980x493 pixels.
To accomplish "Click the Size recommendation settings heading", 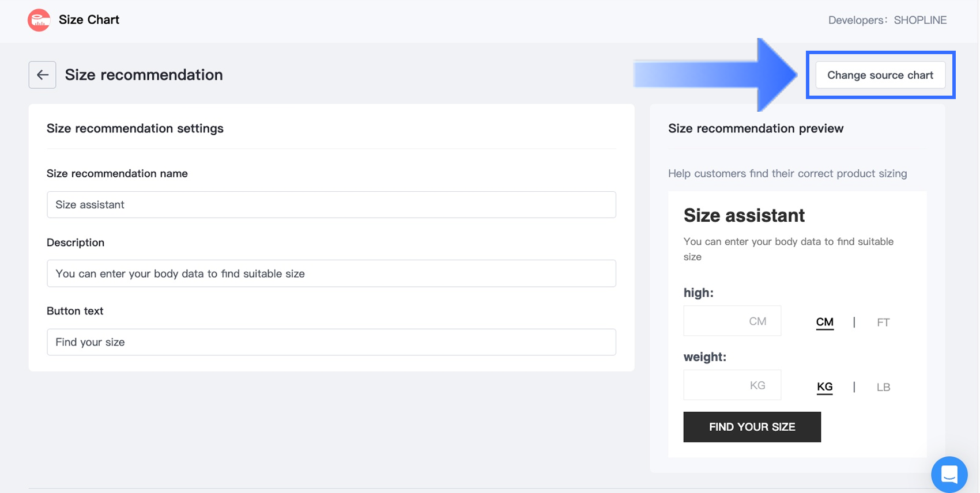I will pyautogui.click(x=135, y=128).
